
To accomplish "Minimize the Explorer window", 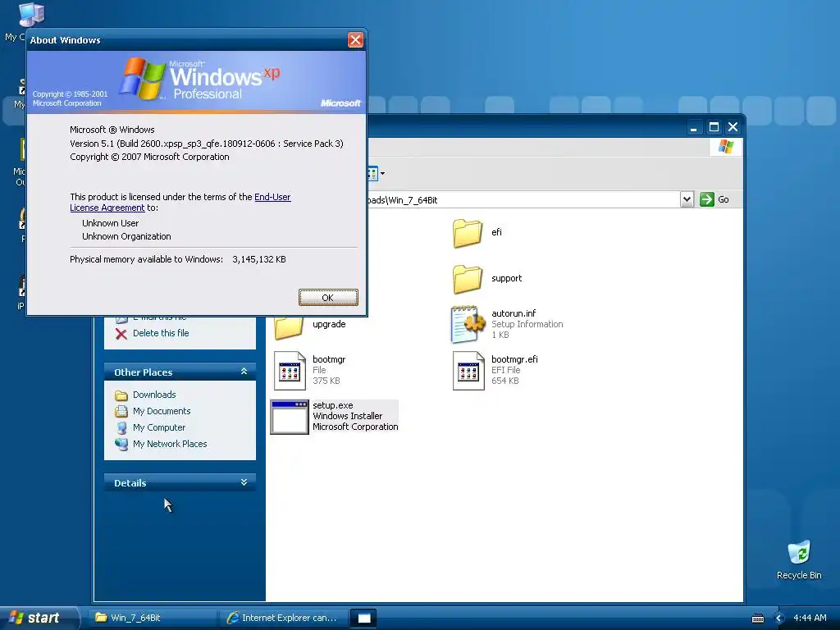I will pyautogui.click(x=693, y=127).
